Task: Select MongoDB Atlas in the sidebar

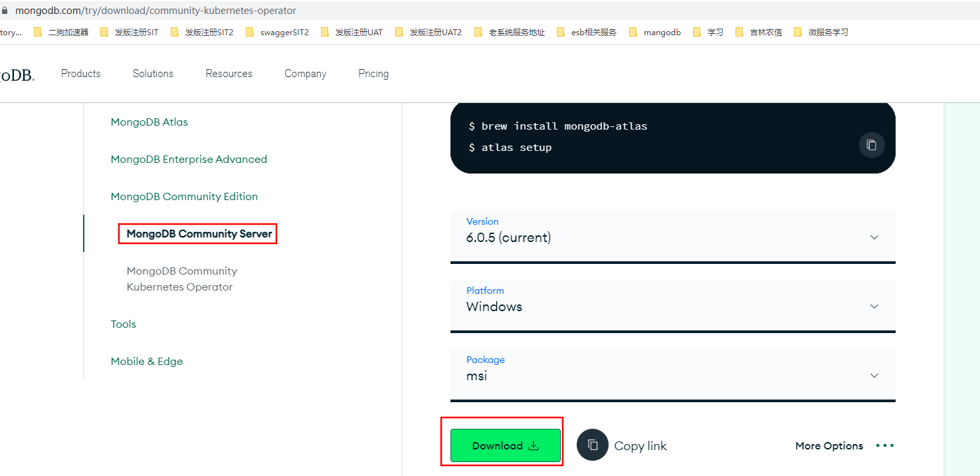Action: coord(149,122)
